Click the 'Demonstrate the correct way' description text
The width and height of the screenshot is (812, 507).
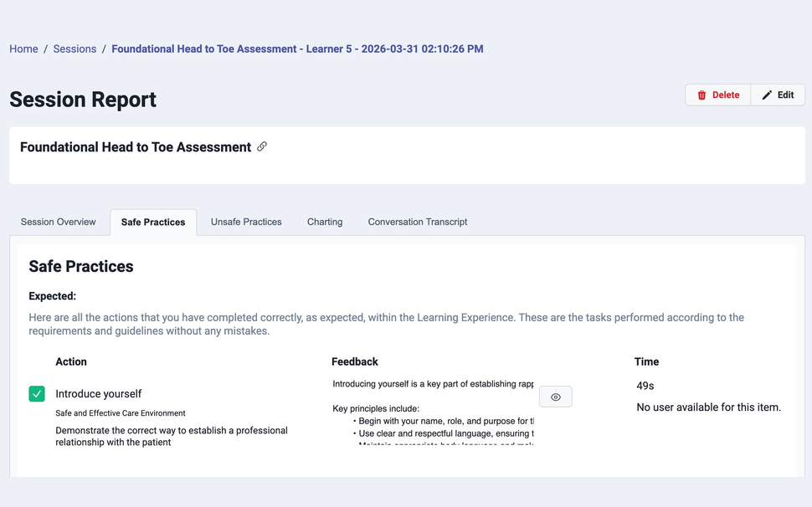172,436
